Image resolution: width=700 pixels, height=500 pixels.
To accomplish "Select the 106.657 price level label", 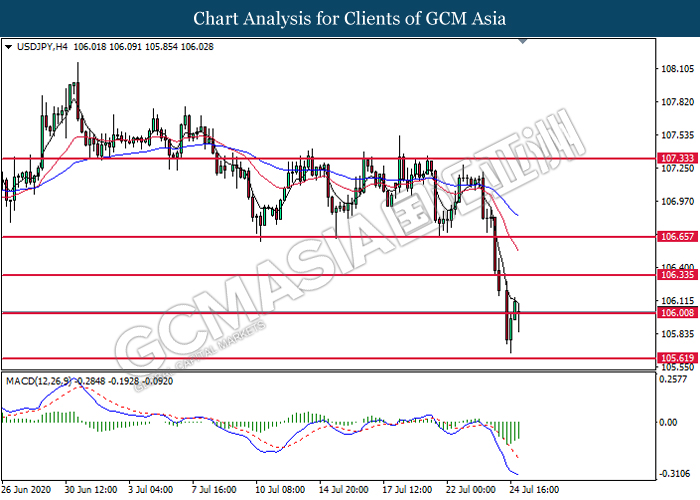I will (x=677, y=237).
